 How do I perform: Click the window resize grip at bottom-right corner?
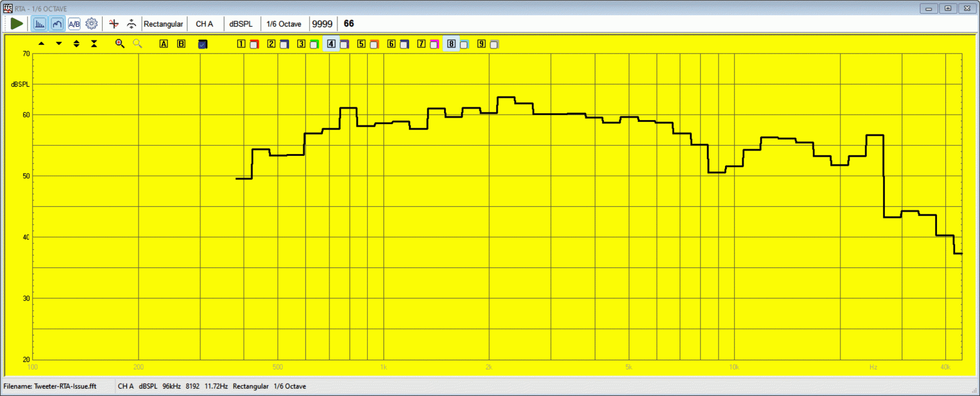[x=975, y=391]
